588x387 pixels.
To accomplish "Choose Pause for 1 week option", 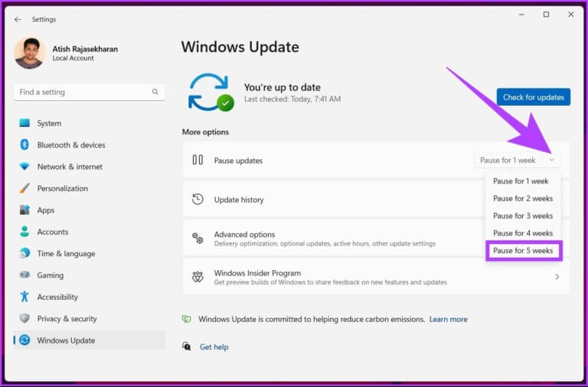I will (524, 181).
